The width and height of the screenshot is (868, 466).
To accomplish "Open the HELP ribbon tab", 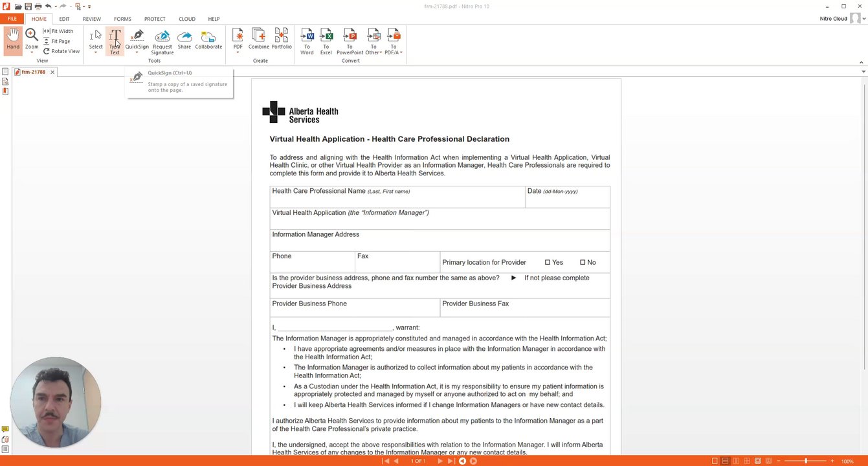I will (214, 19).
